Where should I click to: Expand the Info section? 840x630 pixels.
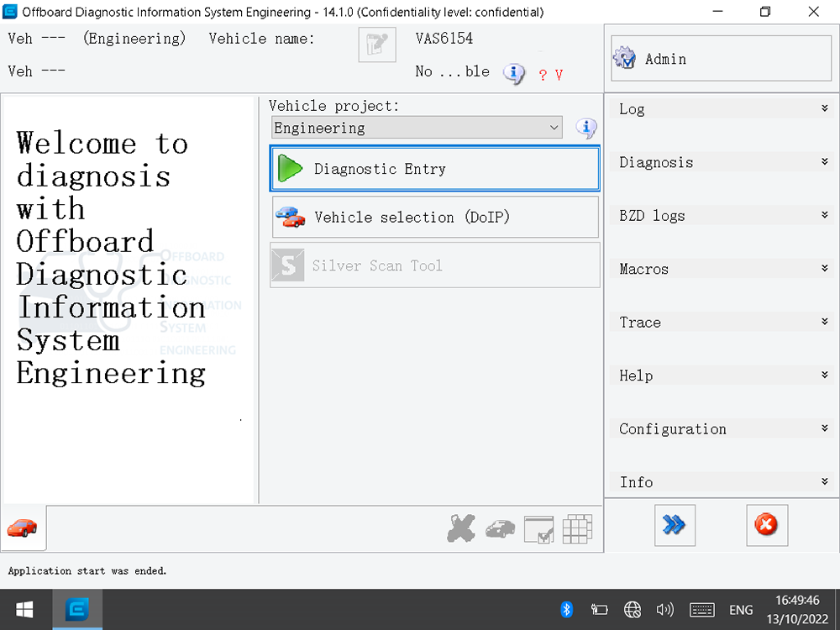tap(721, 481)
